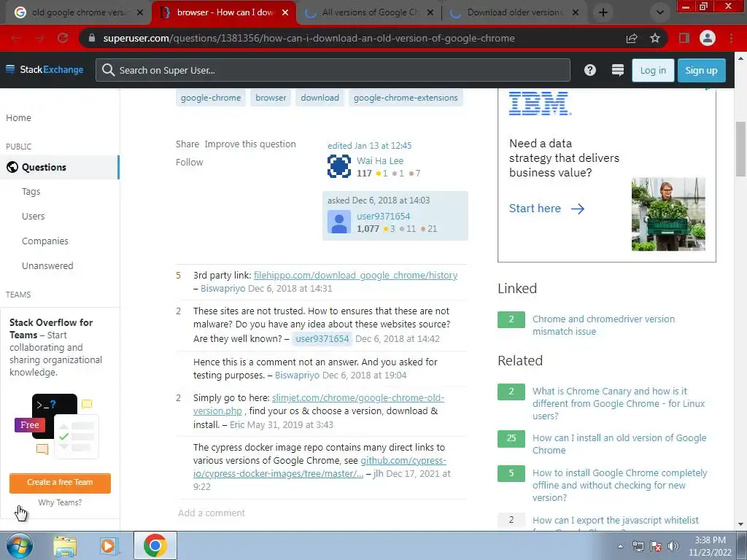Open the Chrome three-dot menu
This screenshot has width=747, height=560.
point(731,38)
